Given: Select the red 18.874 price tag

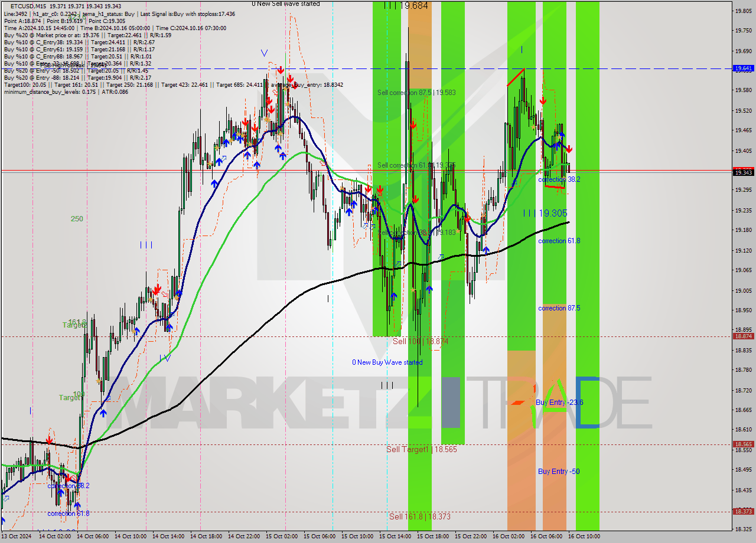Looking at the screenshot, I should (743, 336).
